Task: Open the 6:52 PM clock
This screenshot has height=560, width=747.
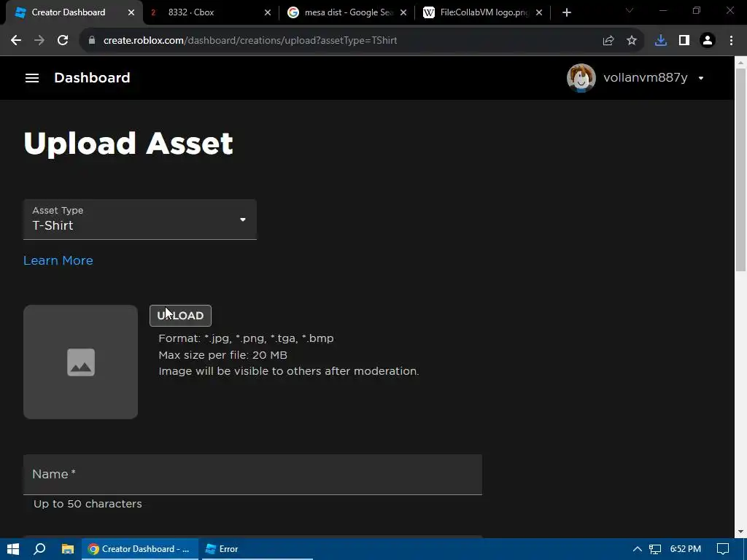Action: [686, 549]
